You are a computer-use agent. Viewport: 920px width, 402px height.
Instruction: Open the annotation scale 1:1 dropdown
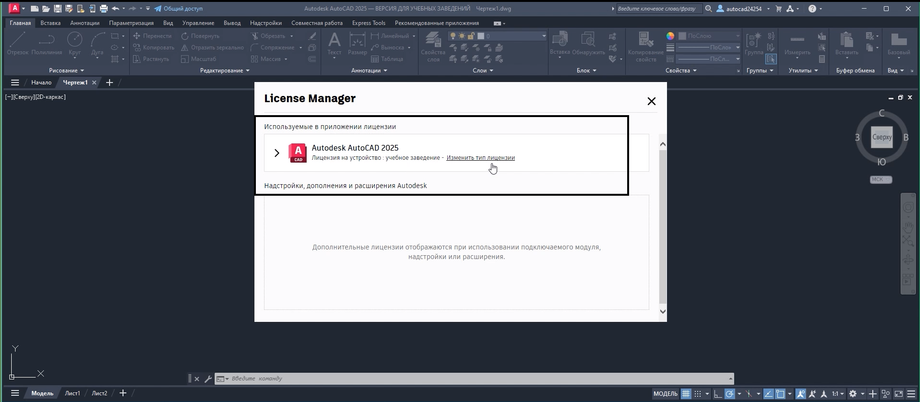click(837, 394)
